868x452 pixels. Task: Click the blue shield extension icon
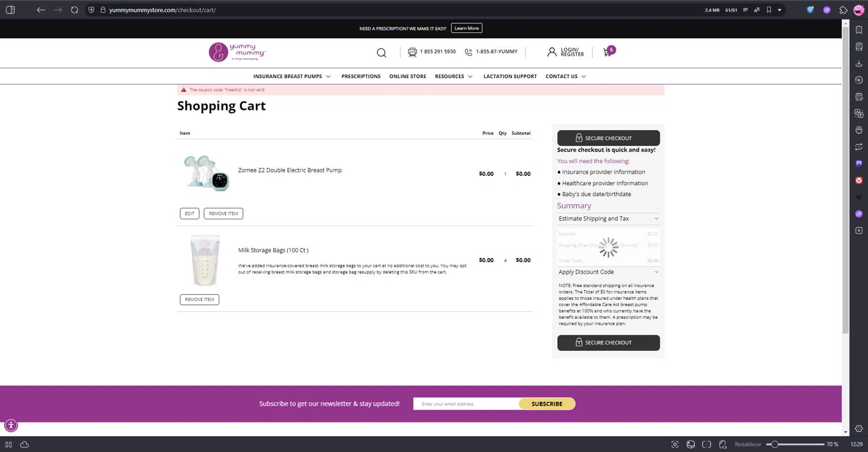pos(811,10)
